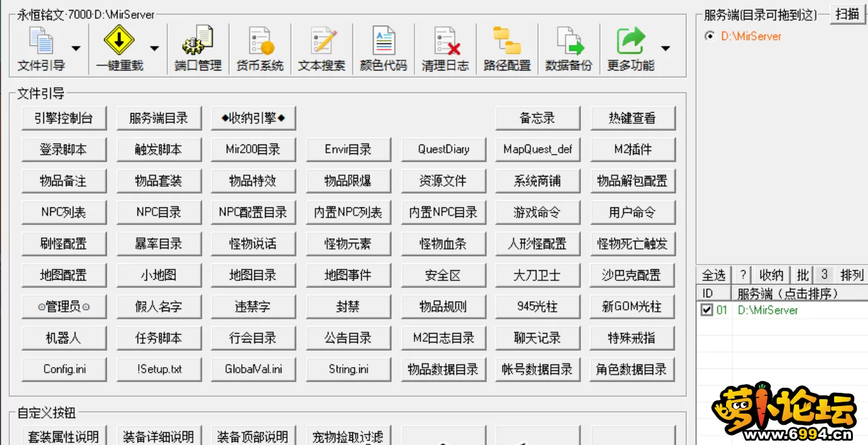868x445 pixels.
Task: Open 备忘录 button
Action: tap(538, 118)
